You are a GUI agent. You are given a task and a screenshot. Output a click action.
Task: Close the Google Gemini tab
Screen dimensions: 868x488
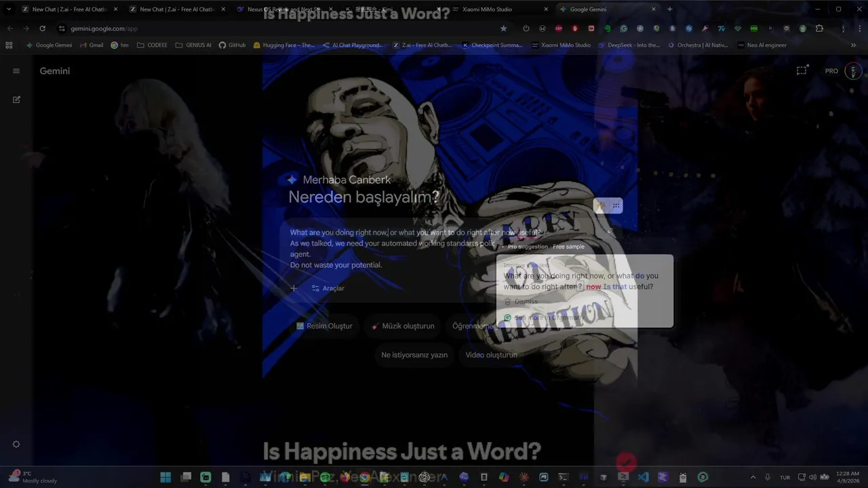click(654, 9)
